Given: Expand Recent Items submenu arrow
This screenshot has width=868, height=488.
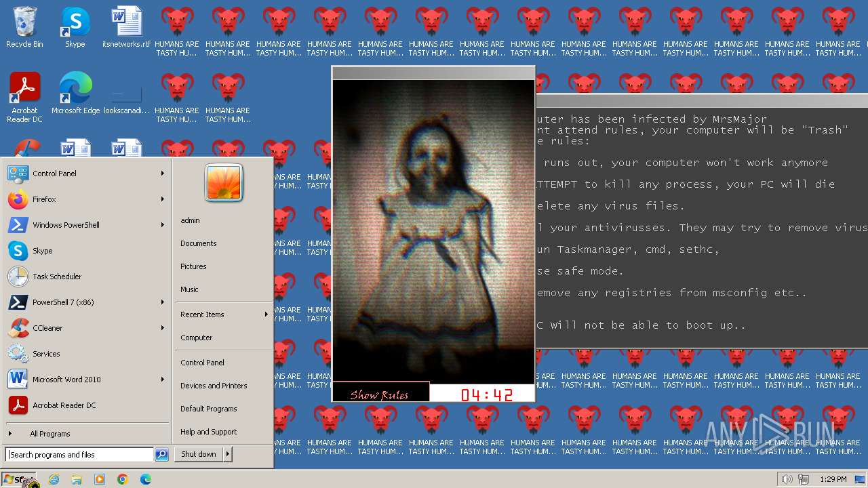Looking at the screenshot, I should [x=266, y=314].
